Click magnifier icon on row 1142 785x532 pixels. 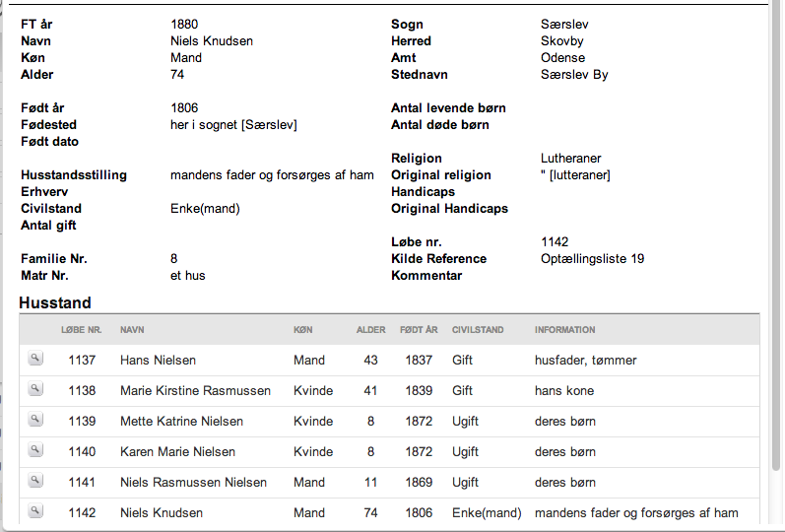(x=35, y=511)
